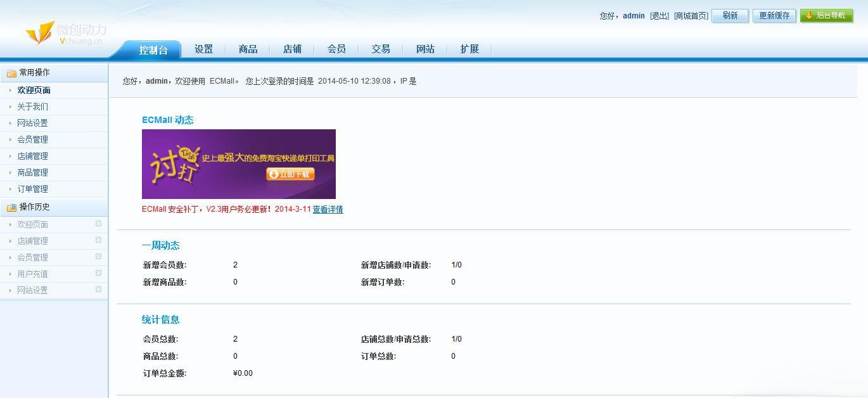Click the 更新缓存 button
Image resolution: width=868 pixels, height=398 pixels.
click(774, 16)
